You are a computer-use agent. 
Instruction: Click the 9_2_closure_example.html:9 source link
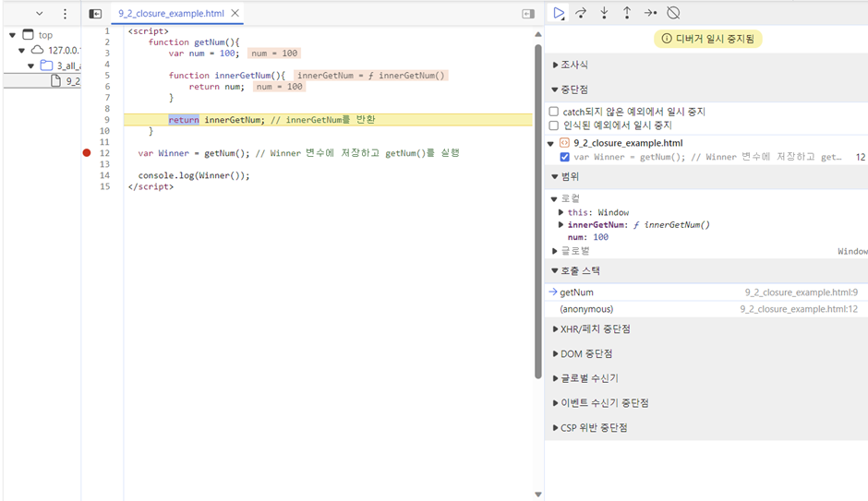point(801,292)
